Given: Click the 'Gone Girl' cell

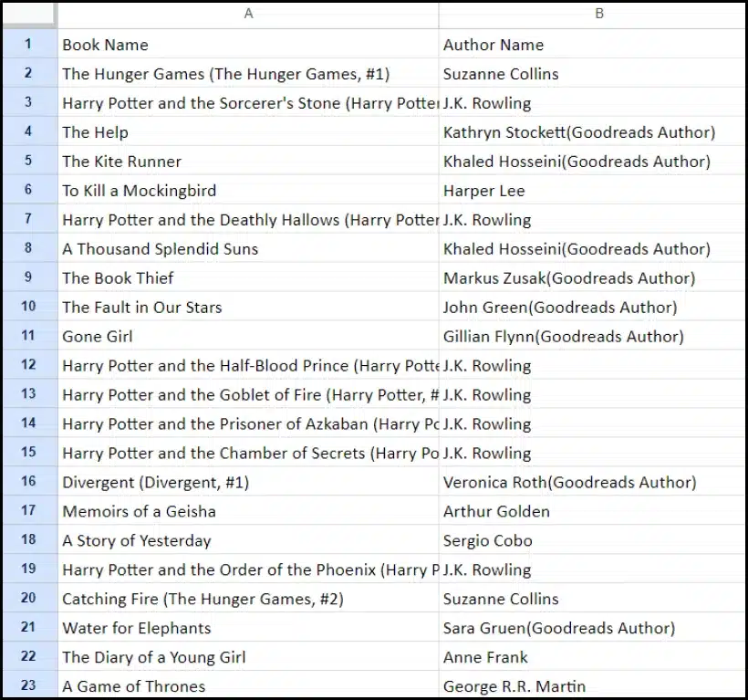Looking at the screenshot, I should tap(98, 337).
